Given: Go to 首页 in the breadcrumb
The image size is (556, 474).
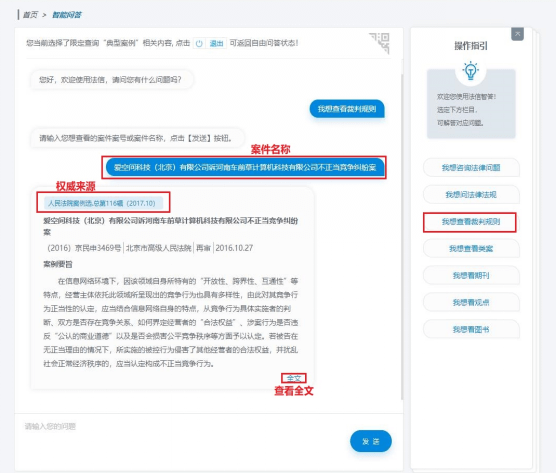Looking at the screenshot, I should pos(30,15).
